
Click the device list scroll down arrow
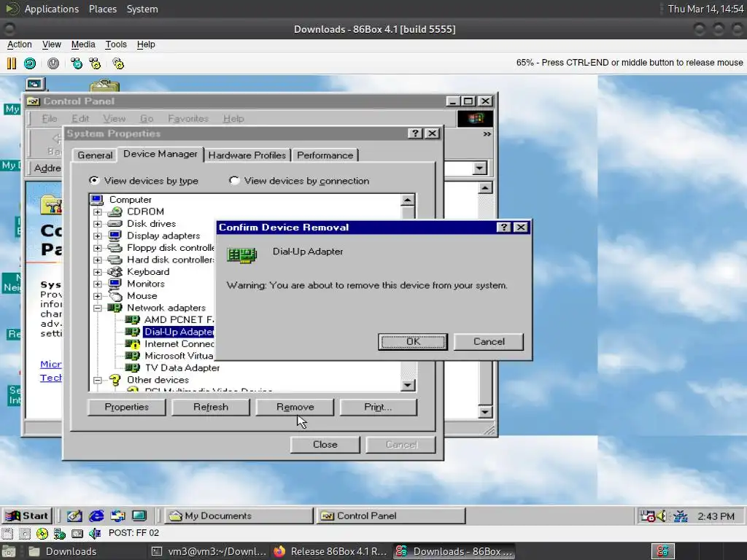pos(408,385)
